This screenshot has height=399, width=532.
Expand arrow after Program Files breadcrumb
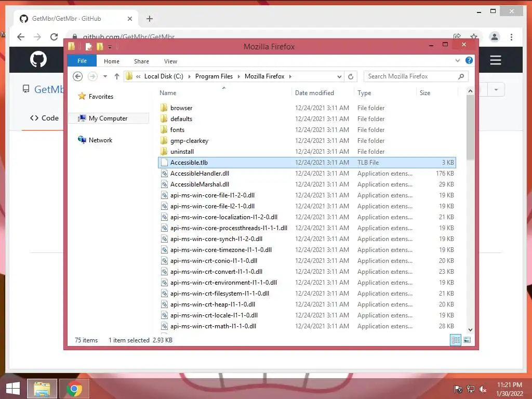[x=239, y=76]
